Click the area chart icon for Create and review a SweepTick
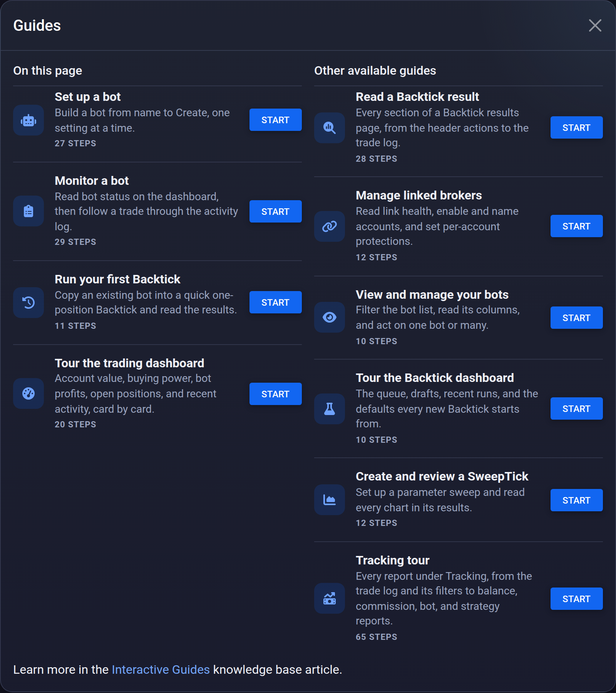This screenshot has height=693, width=616. coord(330,500)
